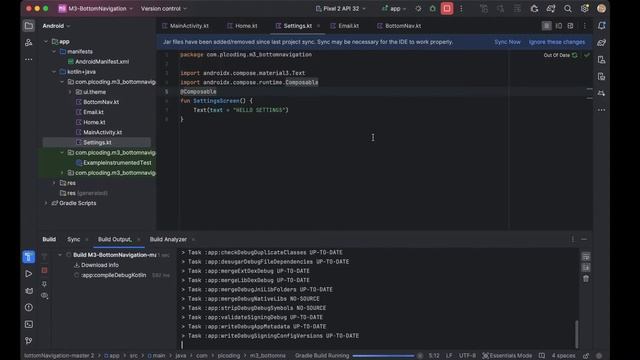Switch to MainActivity.kt editor tab

[186, 26]
